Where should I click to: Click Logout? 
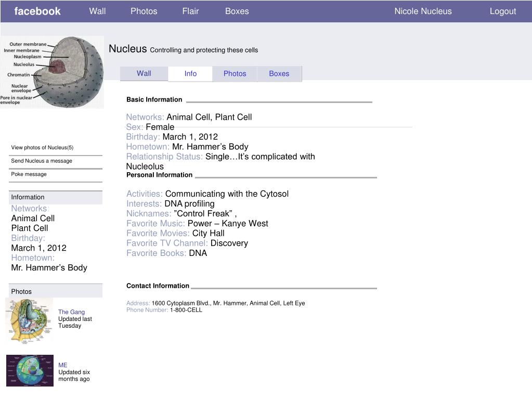click(502, 11)
